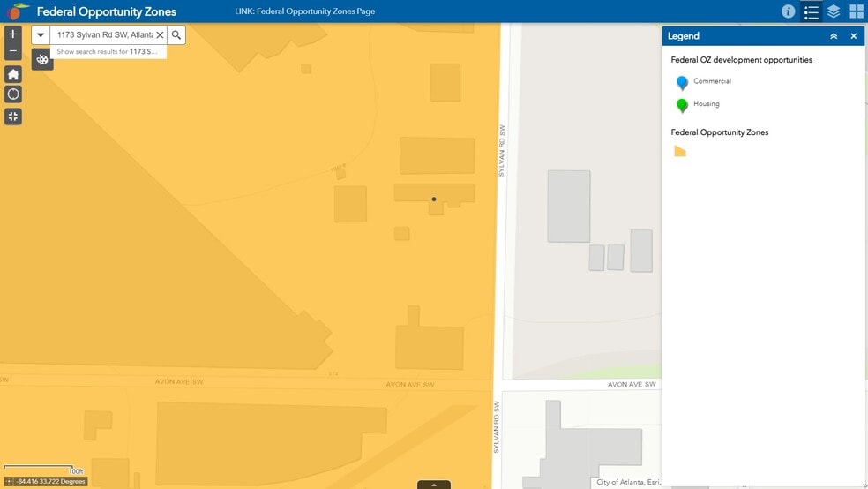Open the Basemap Gallery grid
This screenshot has width=868, height=489.
click(856, 11)
